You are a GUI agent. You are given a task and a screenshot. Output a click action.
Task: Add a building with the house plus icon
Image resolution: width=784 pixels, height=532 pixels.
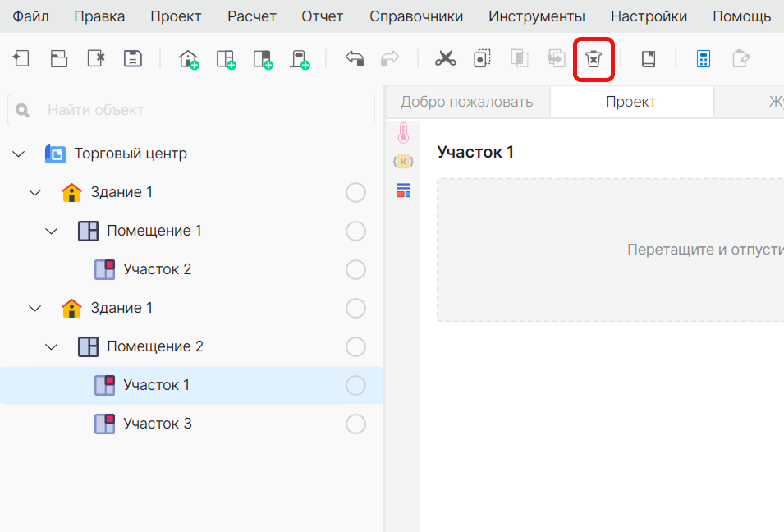pos(189,59)
